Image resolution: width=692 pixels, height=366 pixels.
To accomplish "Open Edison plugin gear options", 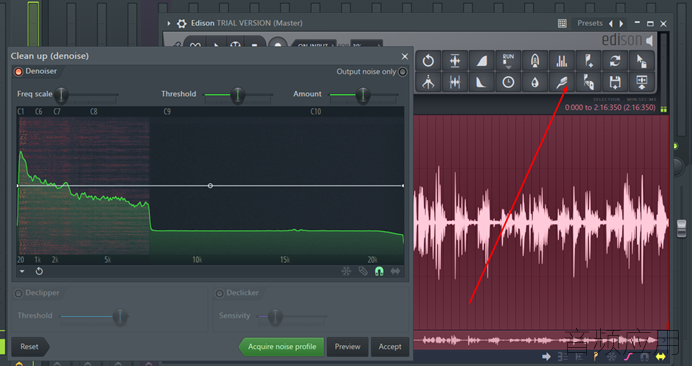I will tap(181, 23).
